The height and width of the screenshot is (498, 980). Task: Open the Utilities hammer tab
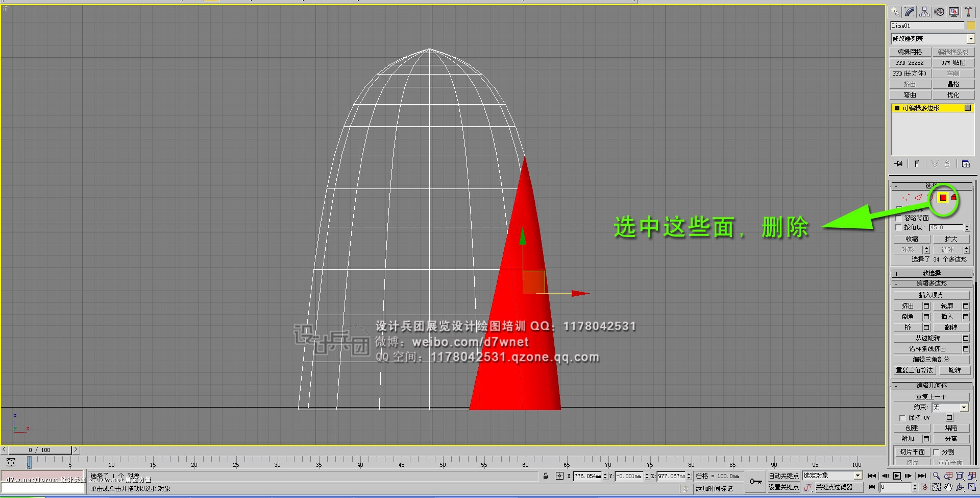pyautogui.click(x=968, y=12)
